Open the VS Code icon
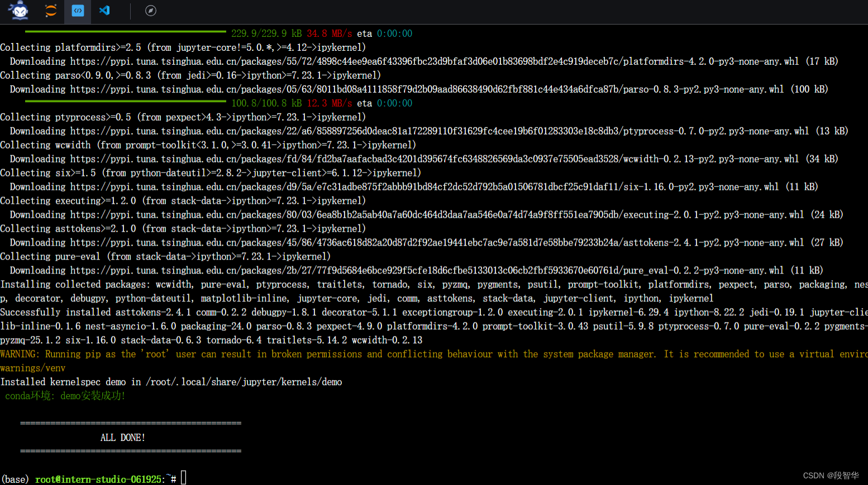Image resolution: width=868 pixels, height=485 pixels. (104, 11)
